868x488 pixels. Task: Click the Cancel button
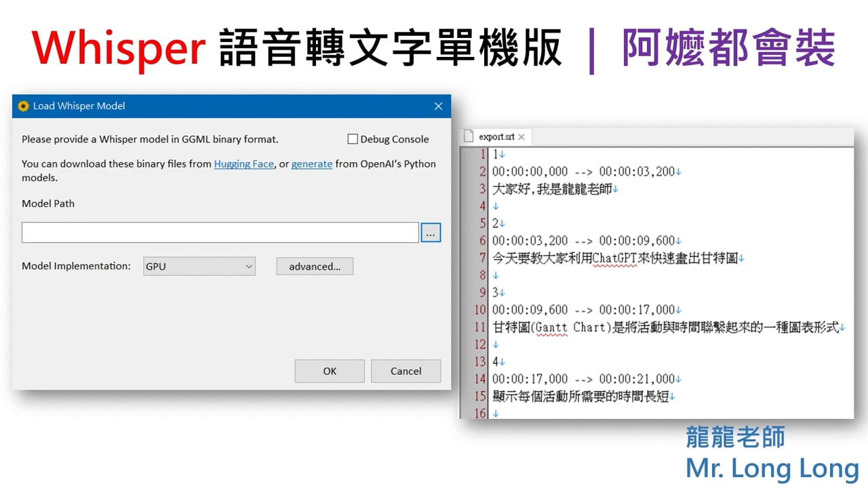click(x=406, y=371)
